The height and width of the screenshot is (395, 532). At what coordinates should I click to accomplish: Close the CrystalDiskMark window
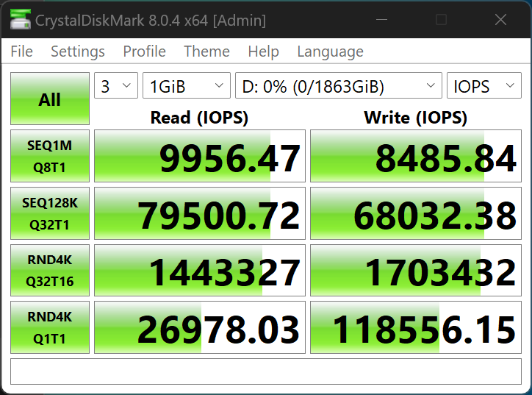point(501,20)
